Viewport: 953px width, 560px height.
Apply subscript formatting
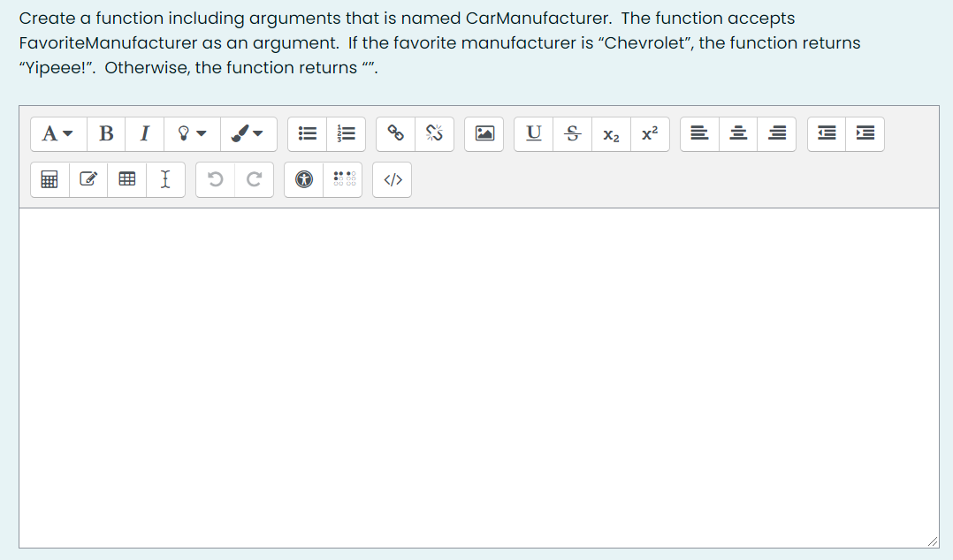611,133
